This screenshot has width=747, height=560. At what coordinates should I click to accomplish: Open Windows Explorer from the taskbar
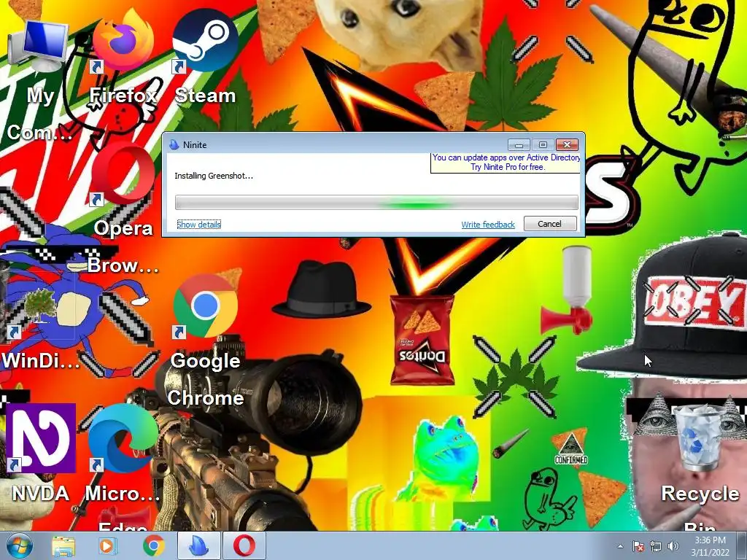pyautogui.click(x=63, y=546)
